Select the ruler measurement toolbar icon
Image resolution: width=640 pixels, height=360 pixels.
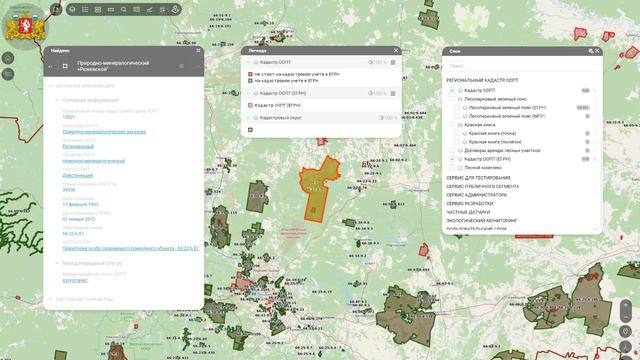pyautogui.click(x=111, y=9)
